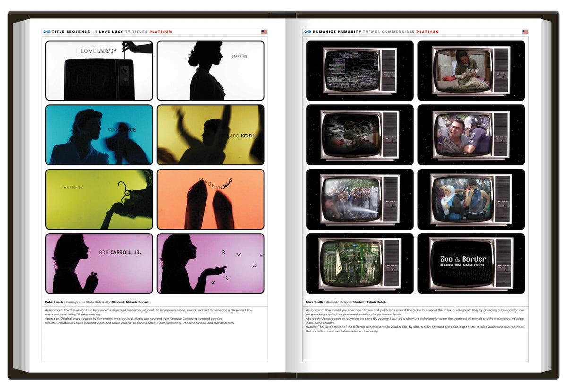Select the yellow 'KEITH' dancing silhouette frame

(211, 135)
